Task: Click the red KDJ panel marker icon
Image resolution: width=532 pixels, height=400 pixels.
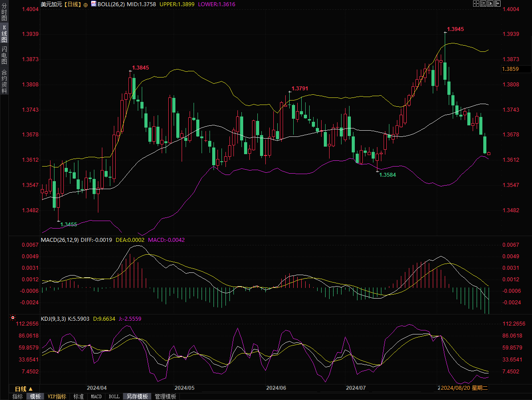Action: (13, 318)
